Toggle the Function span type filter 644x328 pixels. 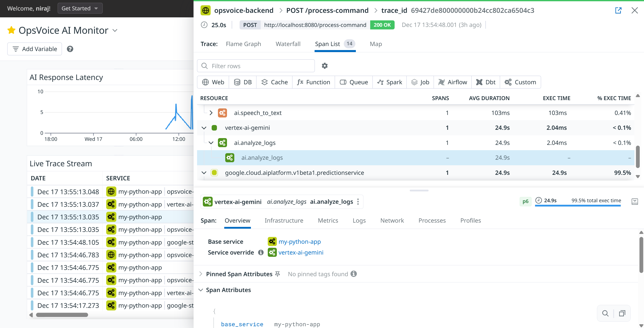313,82
